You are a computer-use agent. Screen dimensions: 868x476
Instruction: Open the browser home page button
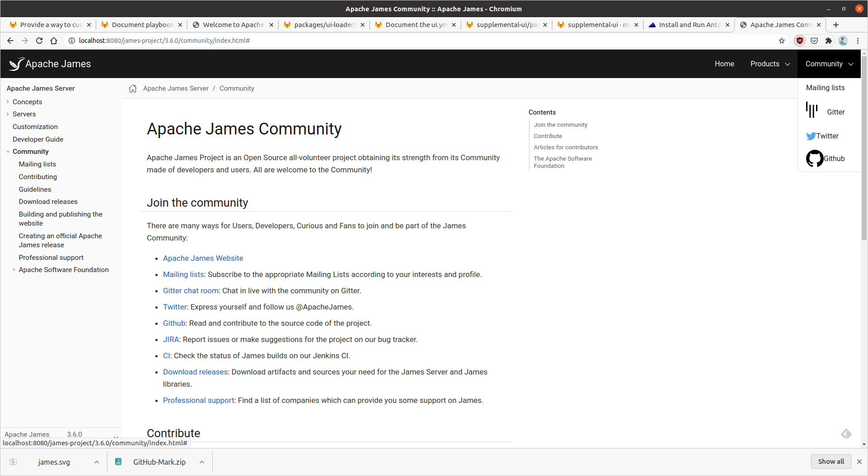(x=54, y=41)
